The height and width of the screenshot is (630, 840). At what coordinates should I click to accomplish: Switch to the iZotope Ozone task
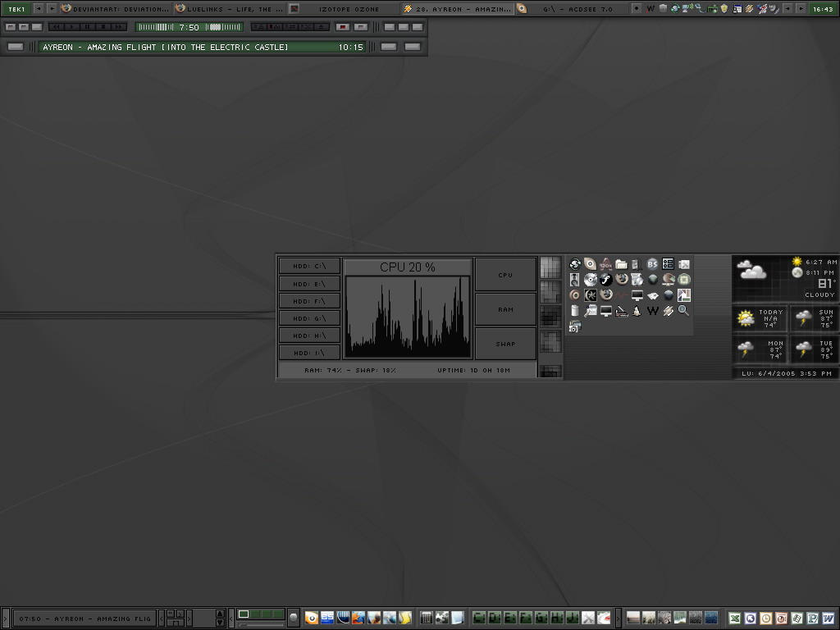(x=345, y=8)
